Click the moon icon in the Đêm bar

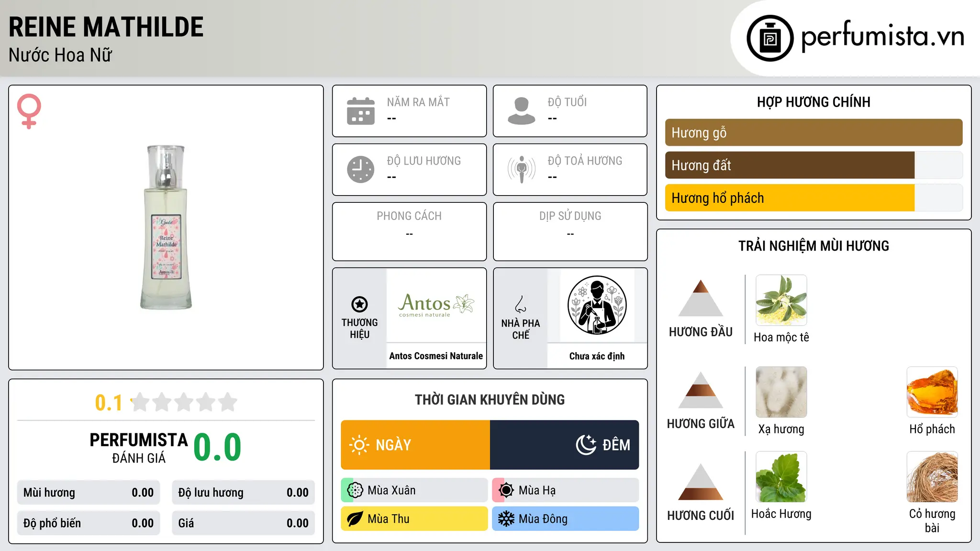coord(586,445)
